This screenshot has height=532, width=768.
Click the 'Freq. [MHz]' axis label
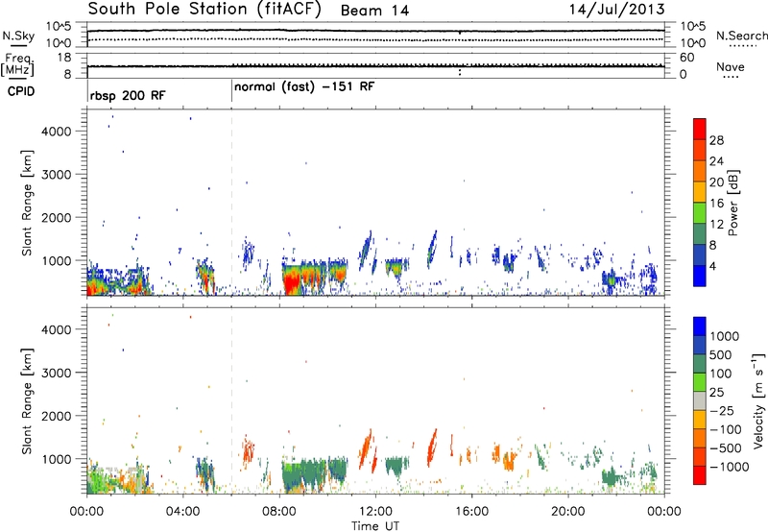(17, 64)
